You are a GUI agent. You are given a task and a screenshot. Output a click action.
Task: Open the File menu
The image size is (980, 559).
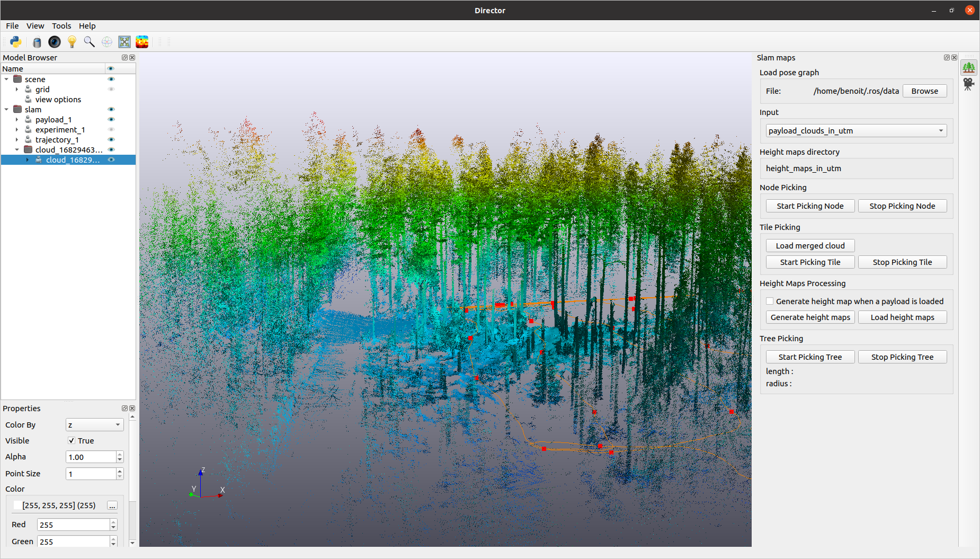point(12,26)
